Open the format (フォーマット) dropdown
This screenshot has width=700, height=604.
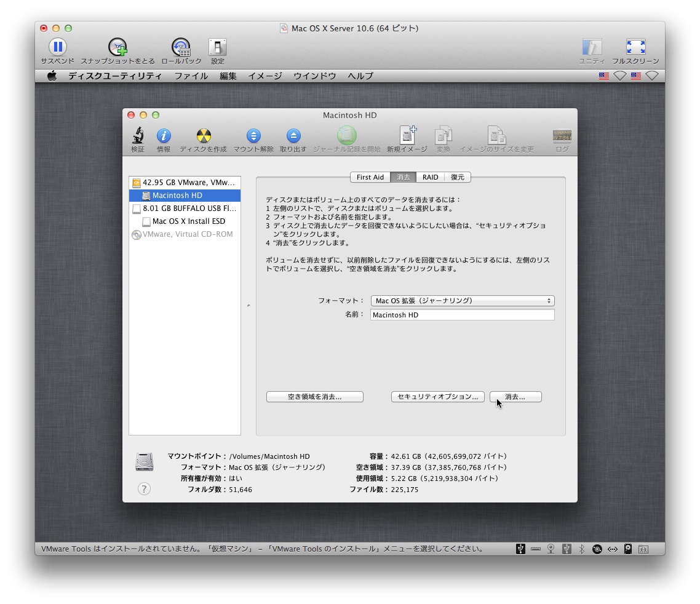coord(462,301)
